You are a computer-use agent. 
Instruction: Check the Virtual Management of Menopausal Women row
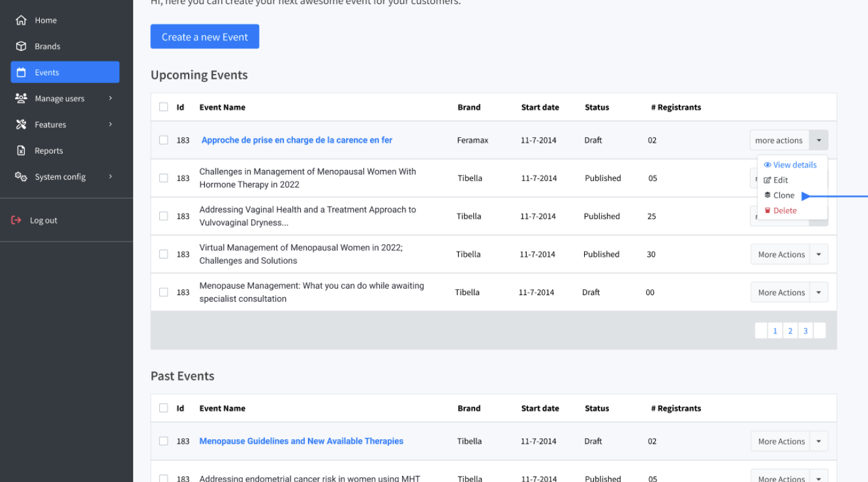[163, 254]
